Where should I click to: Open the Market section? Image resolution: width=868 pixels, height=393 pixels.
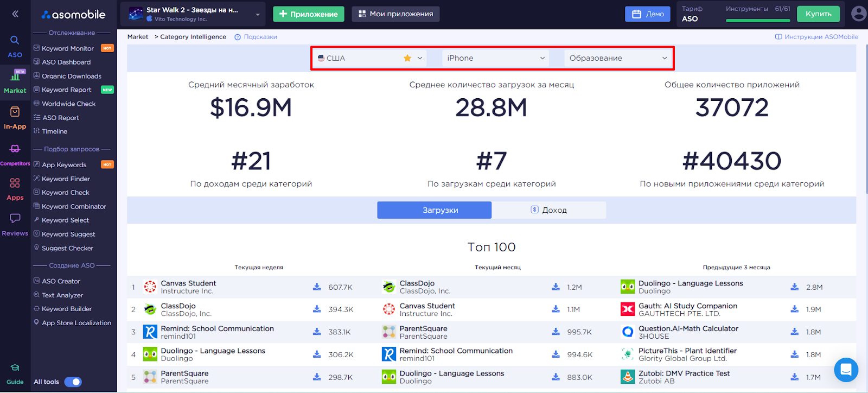click(15, 81)
